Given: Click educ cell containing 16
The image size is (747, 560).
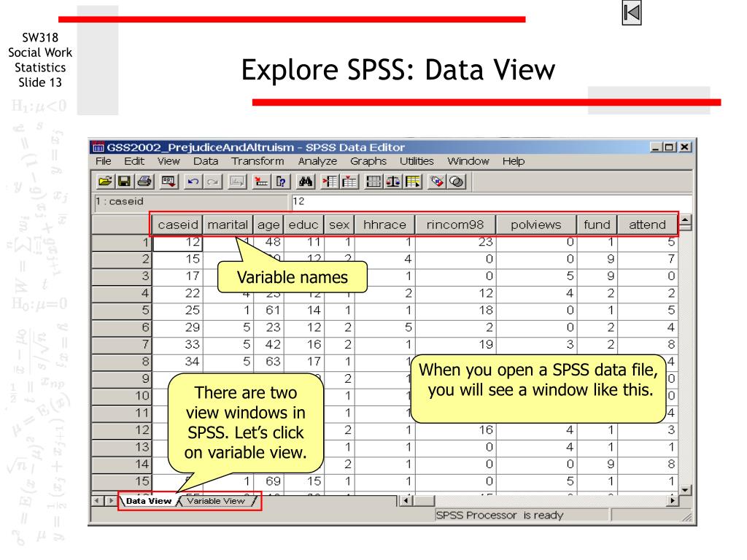Looking at the screenshot, I should tap(304, 345).
